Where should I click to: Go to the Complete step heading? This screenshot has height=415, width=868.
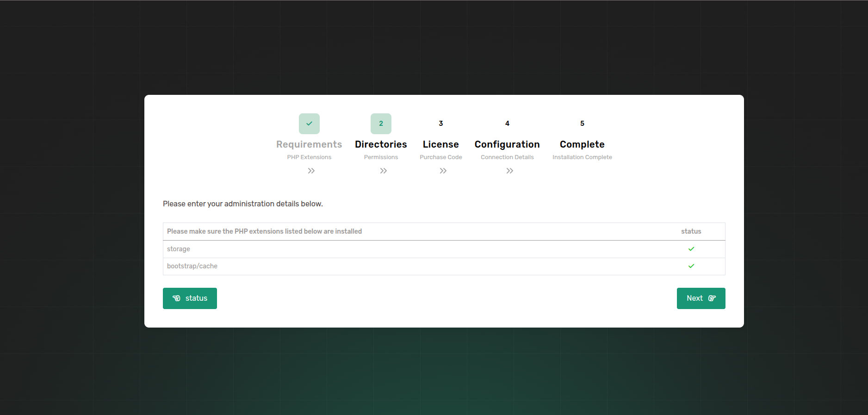pyautogui.click(x=582, y=144)
